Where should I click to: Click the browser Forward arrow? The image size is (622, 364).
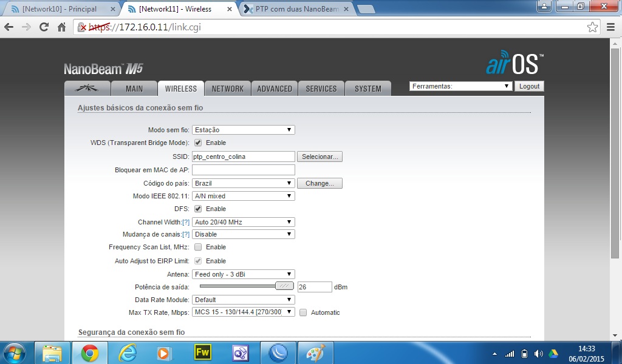(26, 27)
